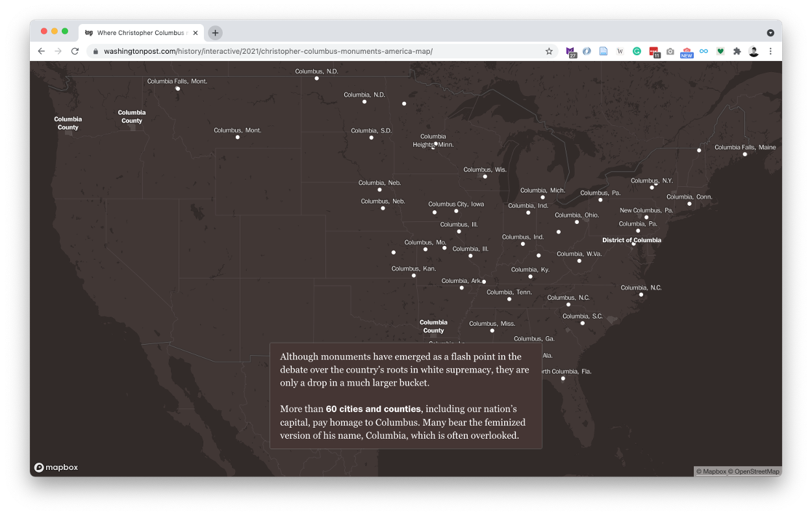This screenshot has height=516, width=812.
Task: Click the site security padlock icon
Action: (x=95, y=51)
